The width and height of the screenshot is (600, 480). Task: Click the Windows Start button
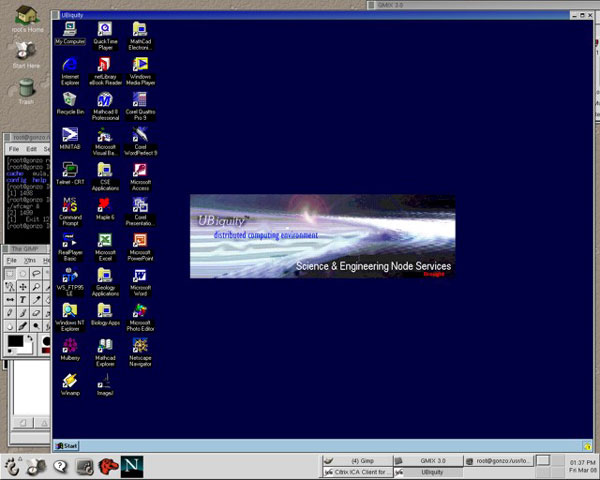point(67,446)
